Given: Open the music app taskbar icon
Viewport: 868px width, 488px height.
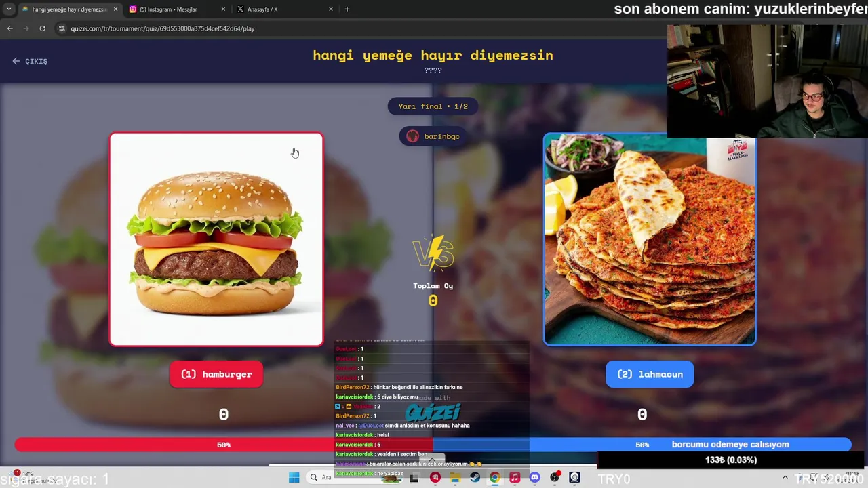Looking at the screenshot, I should tap(515, 478).
